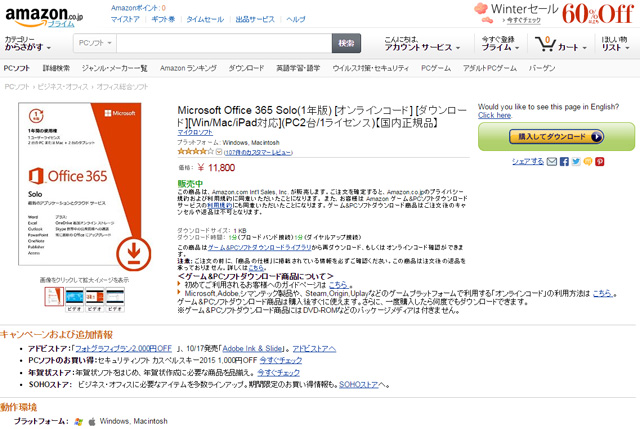Click the star rating icons
The height and width of the screenshot is (429, 640).
(196, 151)
